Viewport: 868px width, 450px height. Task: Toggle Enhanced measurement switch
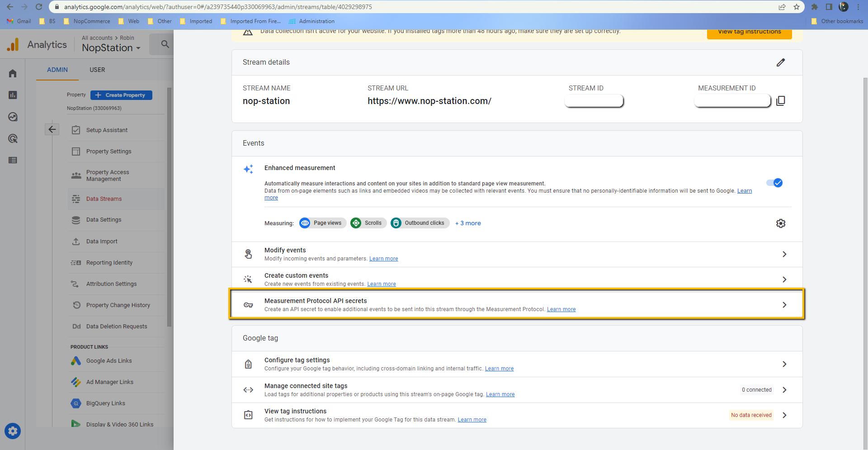pos(774,183)
